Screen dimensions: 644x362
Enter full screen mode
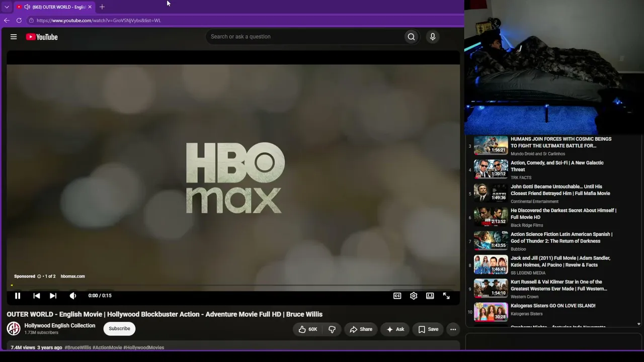tap(446, 296)
